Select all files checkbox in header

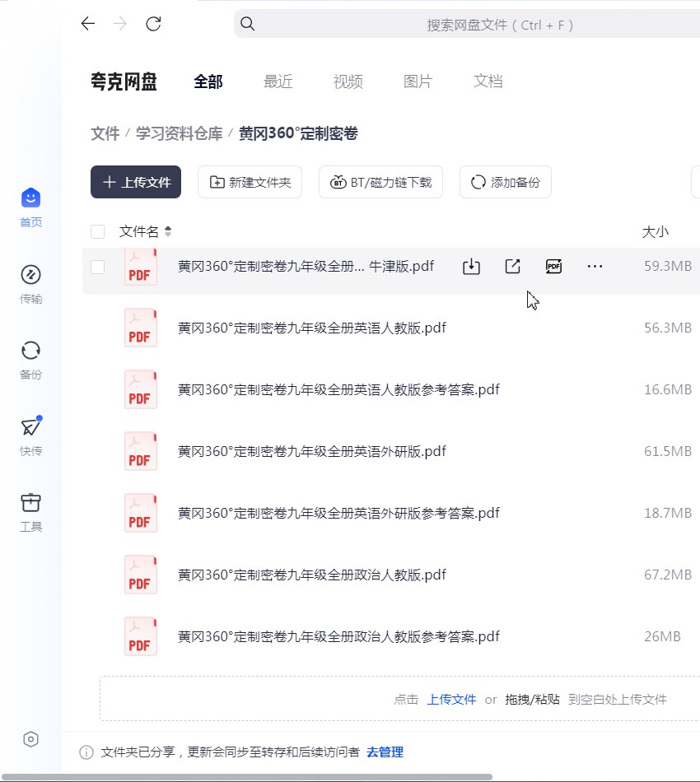click(98, 231)
